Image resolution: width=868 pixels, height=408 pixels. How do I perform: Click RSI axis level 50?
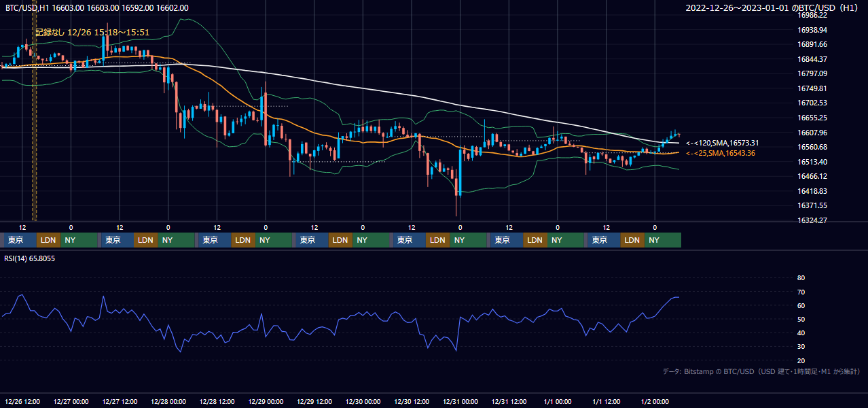(801, 319)
